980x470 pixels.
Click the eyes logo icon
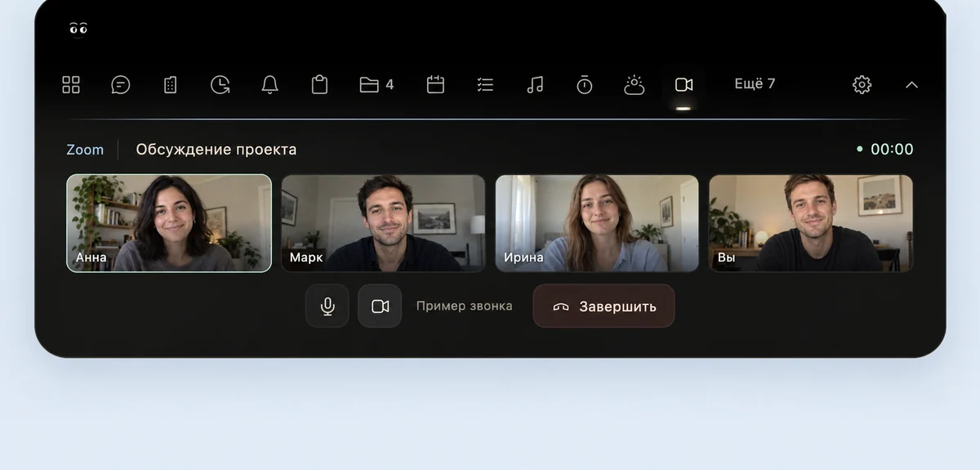[78, 29]
